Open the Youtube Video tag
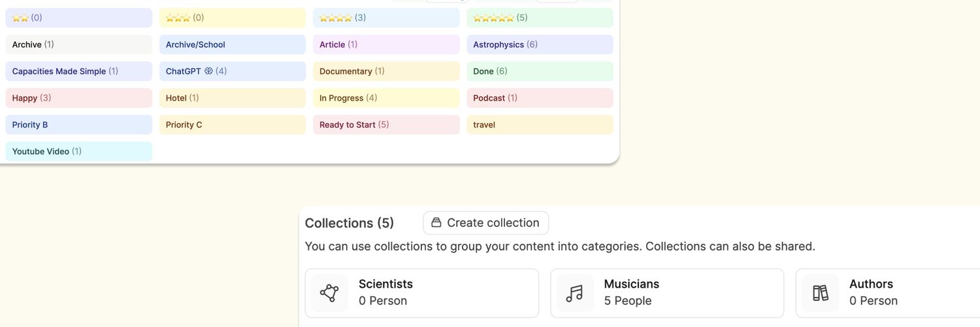Viewport: 980px width, 327px height. [x=78, y=152]
